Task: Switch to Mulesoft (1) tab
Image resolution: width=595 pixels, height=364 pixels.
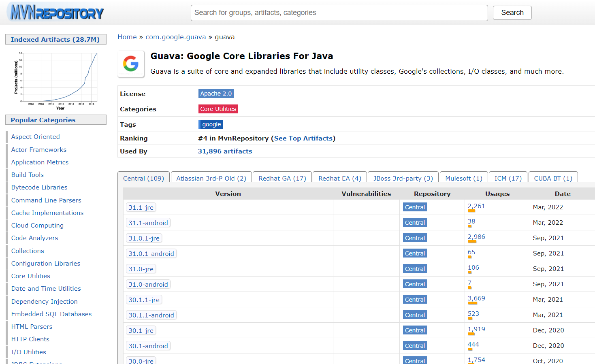Action: click(464, 178)
